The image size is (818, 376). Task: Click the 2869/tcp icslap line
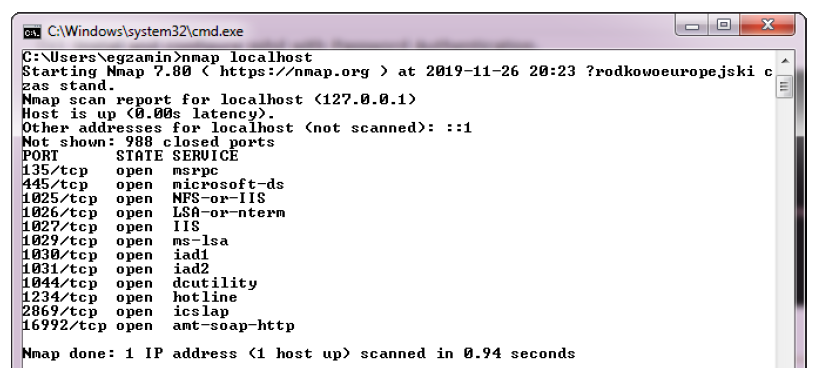(x=126, y=311)
